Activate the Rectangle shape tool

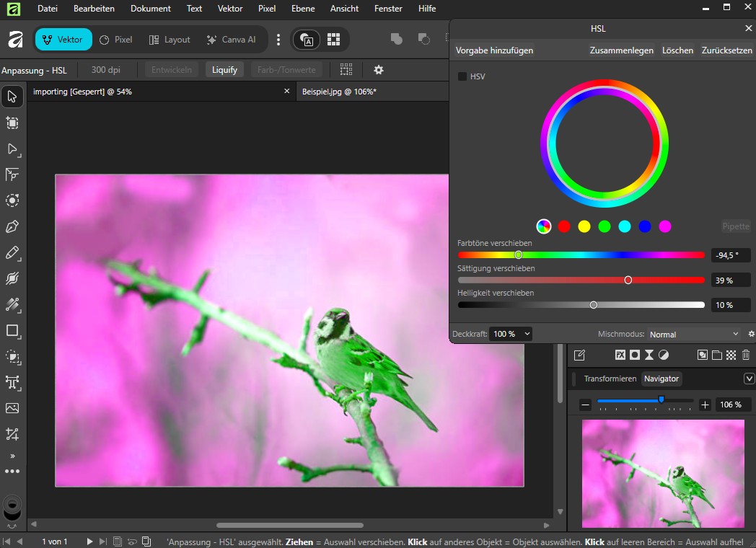(x=12, y=331)
